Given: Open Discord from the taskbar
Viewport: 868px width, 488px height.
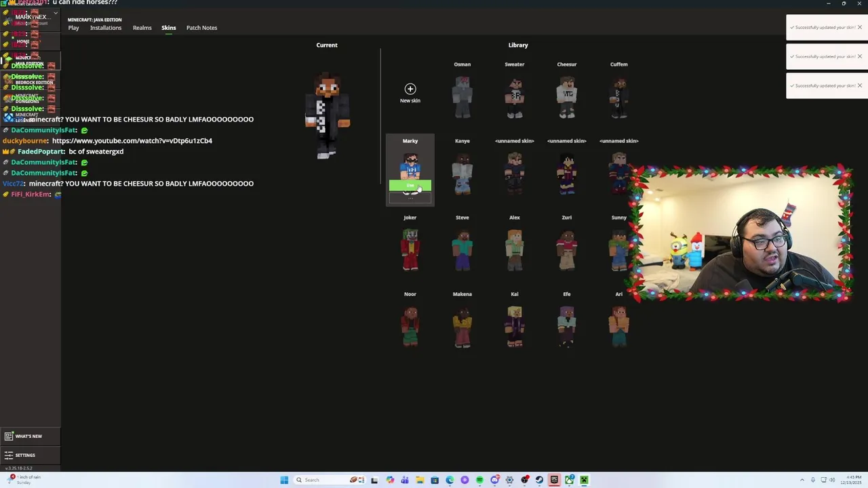Looking at the screenshot, I should (495, 480).
